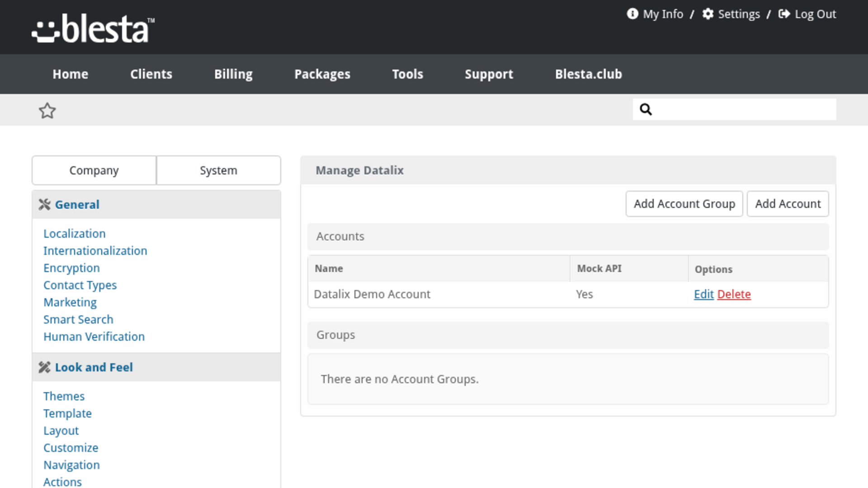Open the Support menu
Viewport: 868px width, 488px height.
(489, 74)
